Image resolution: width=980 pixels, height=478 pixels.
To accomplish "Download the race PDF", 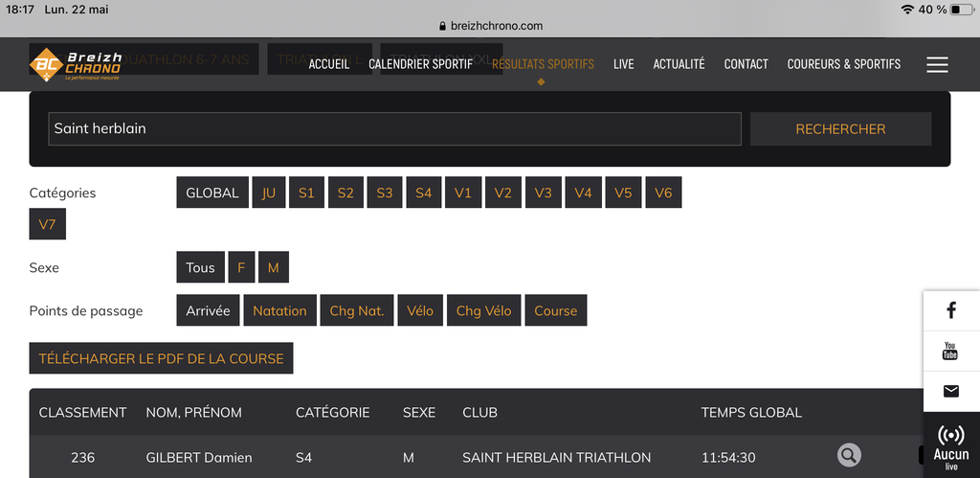I will pos(161,358).
